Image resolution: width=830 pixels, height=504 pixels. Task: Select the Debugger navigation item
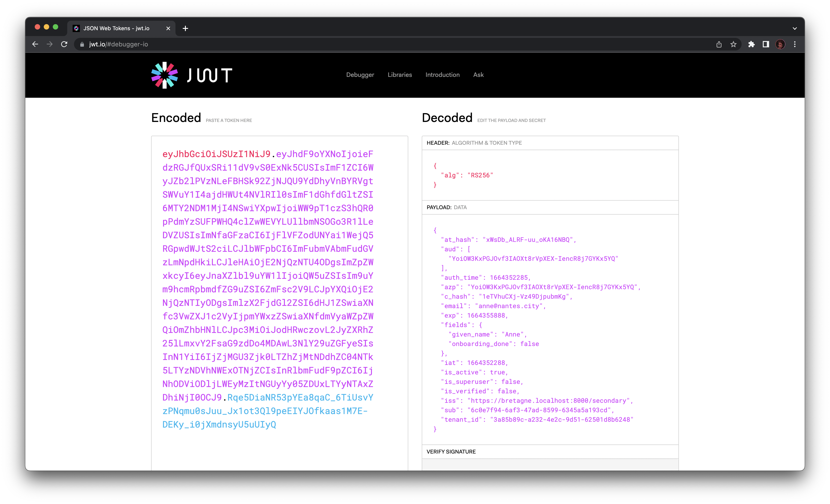tap(360, 75)
